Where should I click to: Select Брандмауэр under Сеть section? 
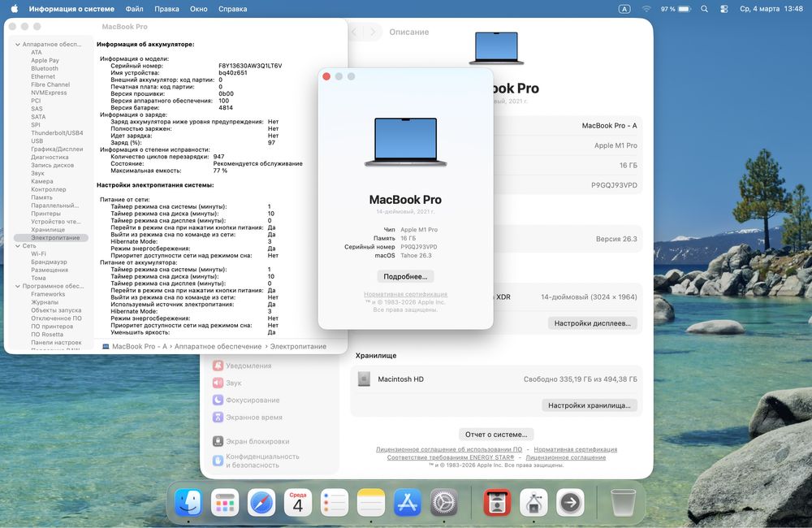[50, 262]
